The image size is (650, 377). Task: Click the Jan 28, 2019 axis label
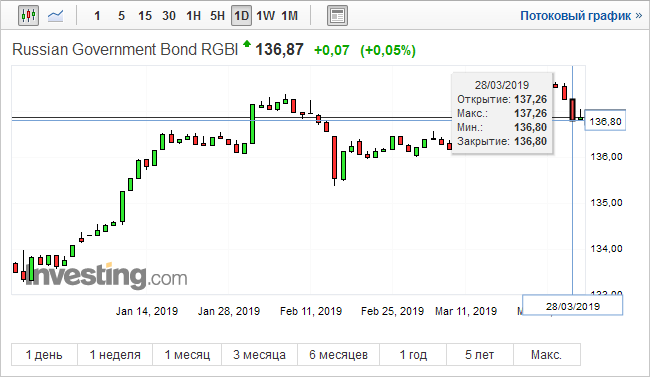[229, 311]
